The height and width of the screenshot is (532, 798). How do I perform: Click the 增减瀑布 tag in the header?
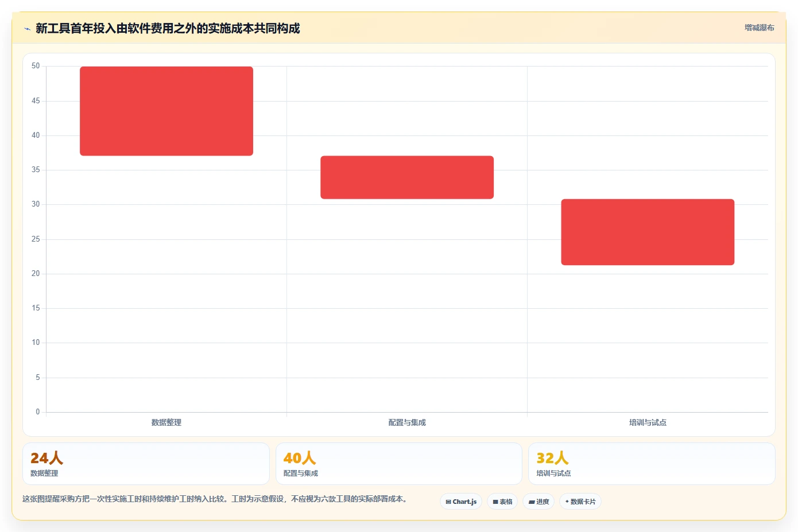[x=759, y=28]
